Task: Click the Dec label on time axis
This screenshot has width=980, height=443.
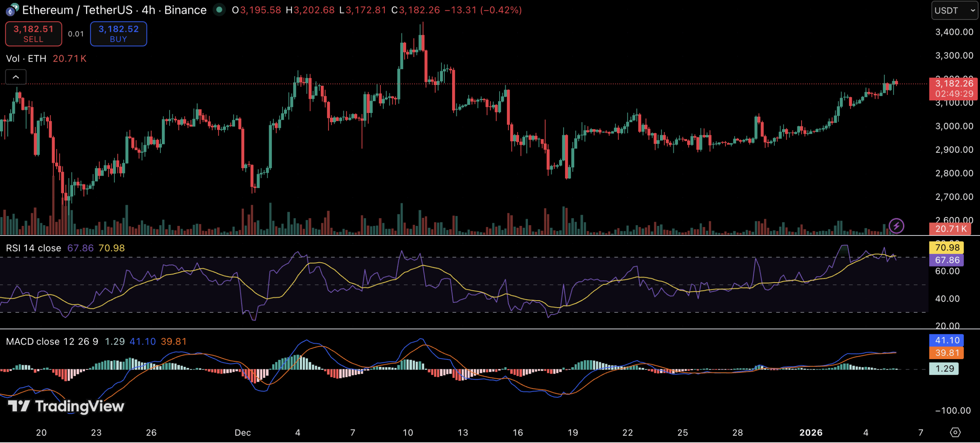Action: [243, 432]
